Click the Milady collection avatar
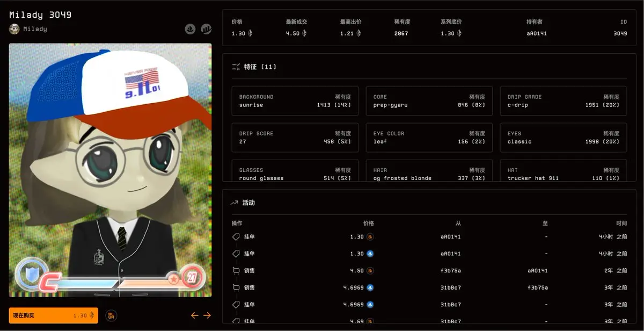 [x=14, y=29]
